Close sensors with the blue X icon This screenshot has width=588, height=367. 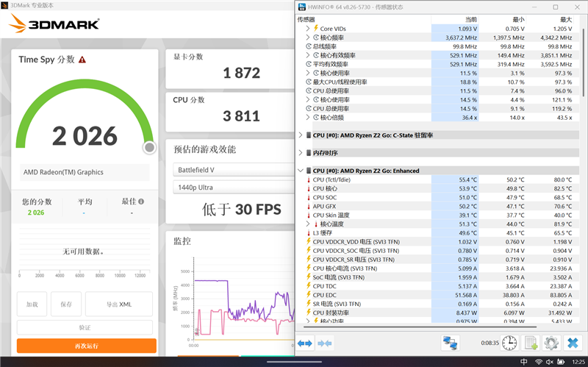click(573, 343)
